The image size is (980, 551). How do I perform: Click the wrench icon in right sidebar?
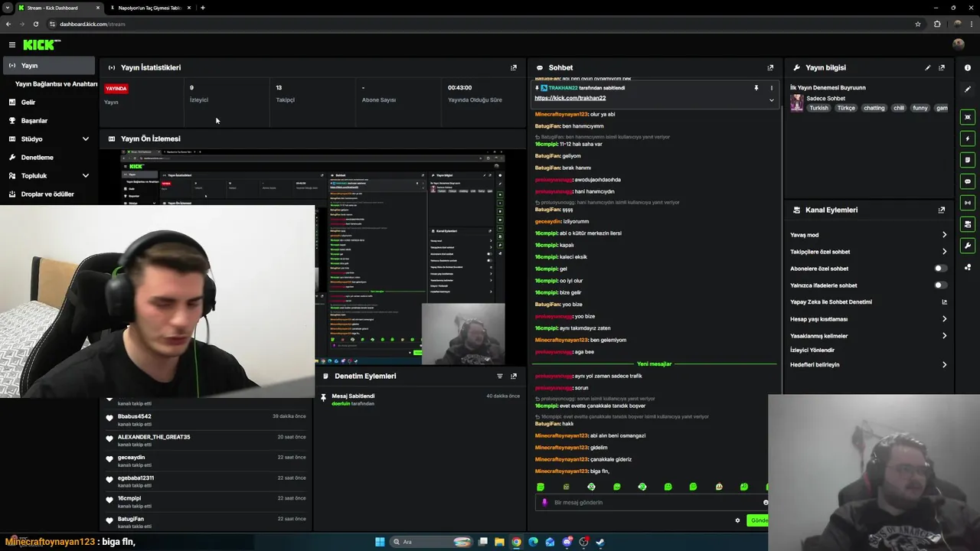(968, 246)
